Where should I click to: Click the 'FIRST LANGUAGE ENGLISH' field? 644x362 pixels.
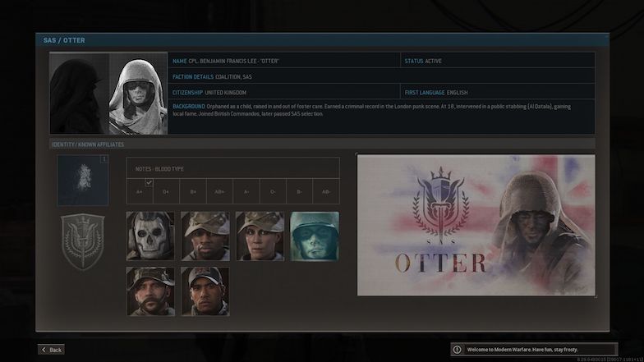(498, 92)
